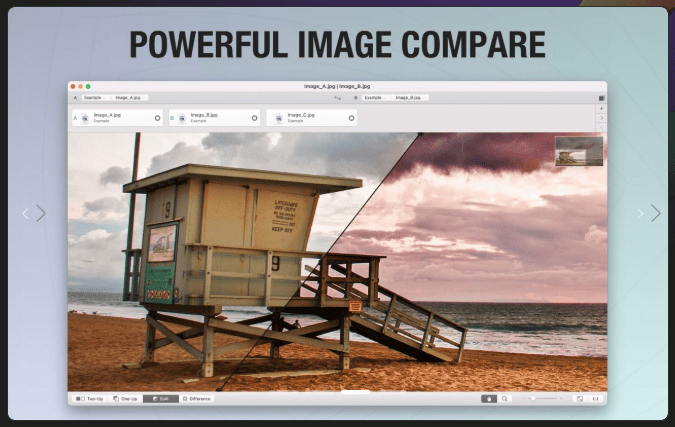Click the navigator thumbnail over the image

[x=579, y=151]
